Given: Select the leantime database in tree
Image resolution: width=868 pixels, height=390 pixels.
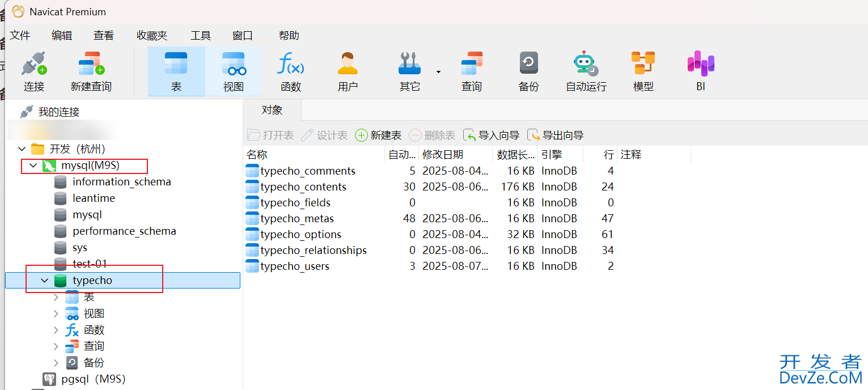Looking at the screenshot, I should click(x=94, y=198).
